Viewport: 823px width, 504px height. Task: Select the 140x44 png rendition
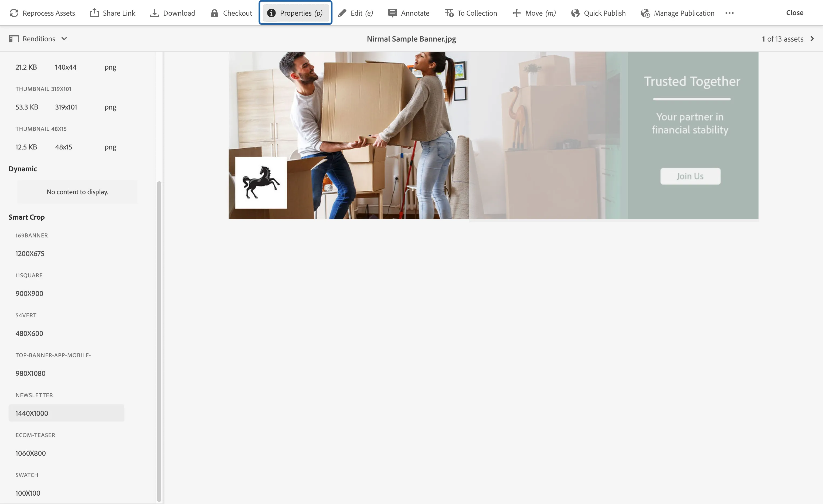pyautogui.click(x=66, y=67)
